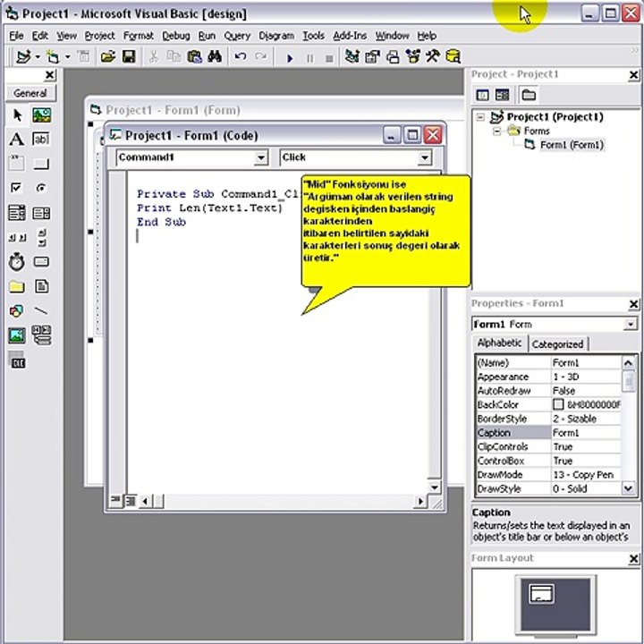Select the CommandButton tool in the toolbox

41,164
